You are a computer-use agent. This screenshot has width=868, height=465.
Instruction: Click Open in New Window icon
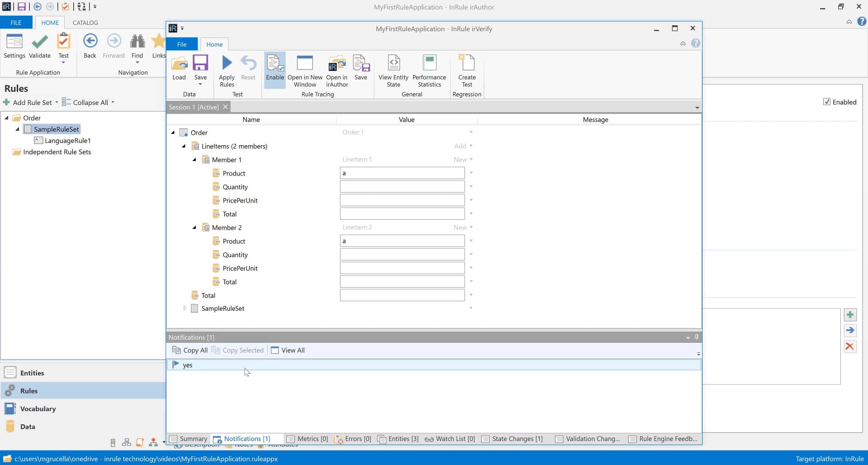point(305,64)
